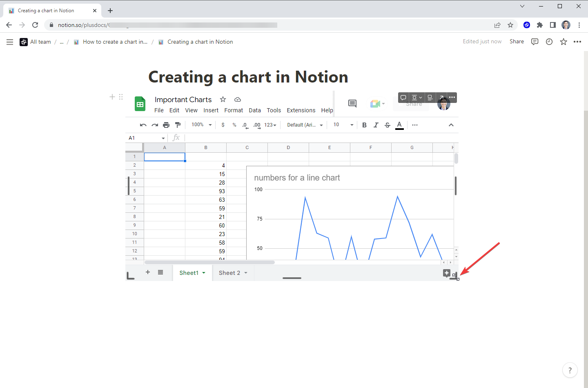The image size is (588, 388).
Task: Apply currency format with the dollar icon
Action: pos(223,125)
